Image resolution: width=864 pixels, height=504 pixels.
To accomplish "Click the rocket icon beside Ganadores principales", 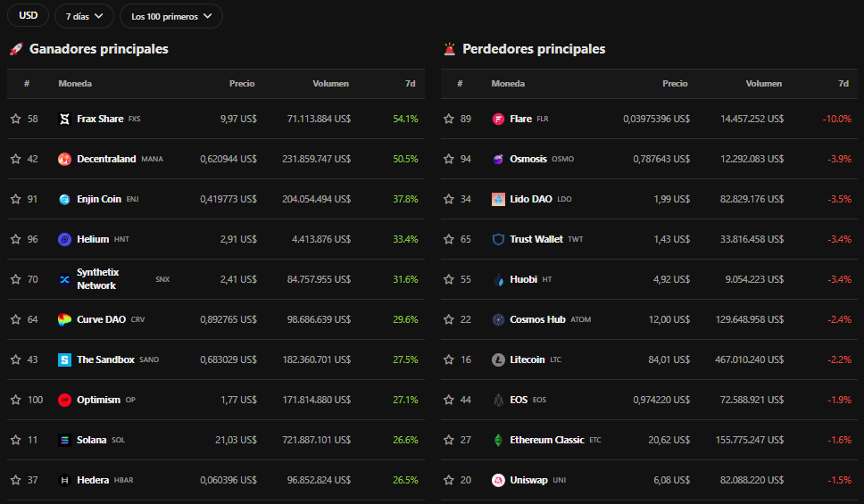I will point(16,49).
